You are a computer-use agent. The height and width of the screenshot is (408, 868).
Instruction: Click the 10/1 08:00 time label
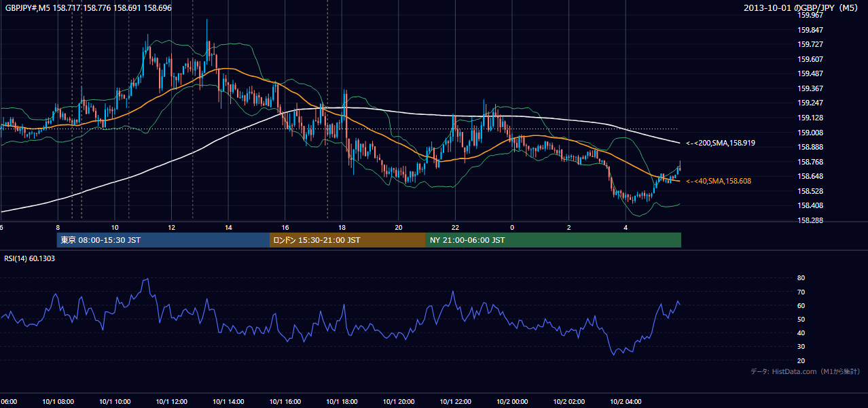click(58, 402)
